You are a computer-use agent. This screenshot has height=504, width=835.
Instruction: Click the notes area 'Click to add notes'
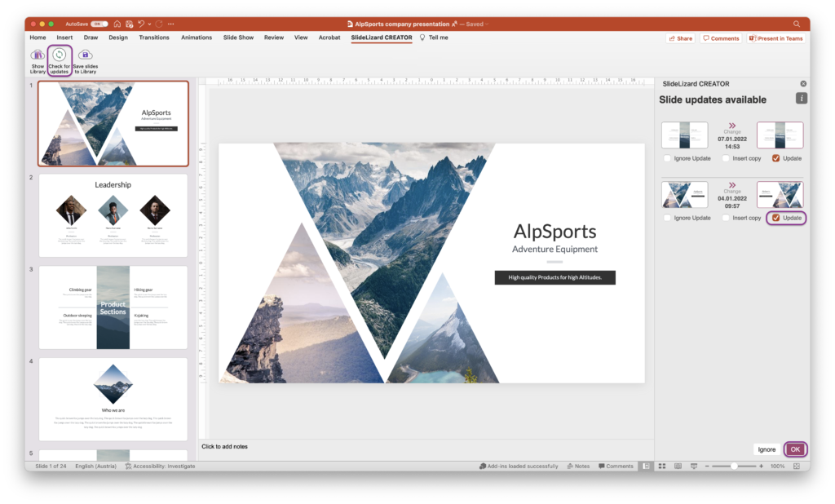tap(224, 446)
